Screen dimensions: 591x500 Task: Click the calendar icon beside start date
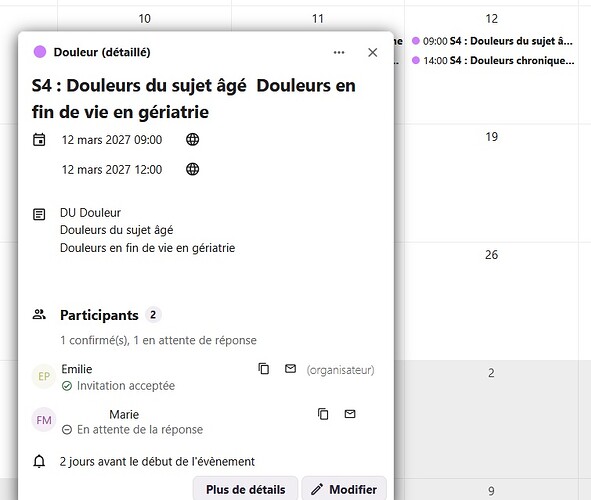pyautogui.click(x=39, y=139)
